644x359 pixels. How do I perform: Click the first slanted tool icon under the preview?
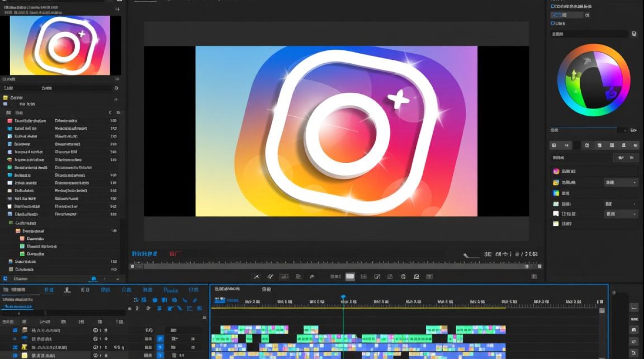pos(256,277)
